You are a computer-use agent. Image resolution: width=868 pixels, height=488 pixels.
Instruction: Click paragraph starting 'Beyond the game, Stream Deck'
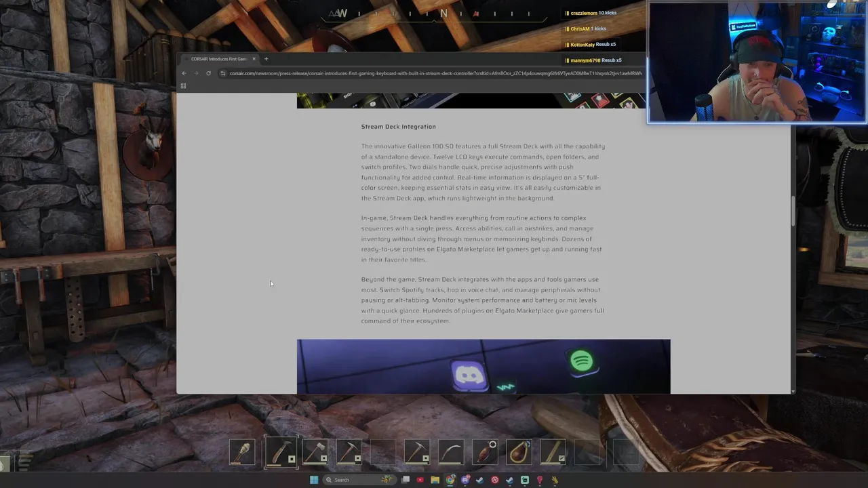(482, 300)
